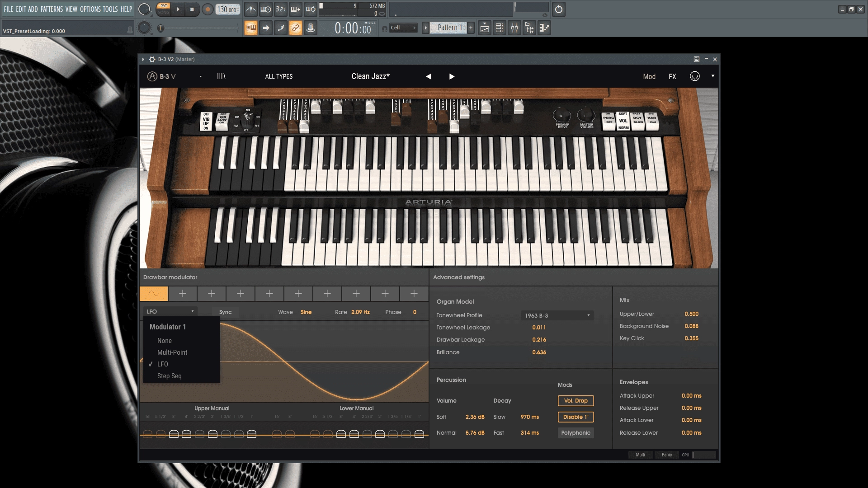The width and height of the screenshot is (868, 488).
Task: Click the Clean Jazz* preset name
Action: pos(371,77)
